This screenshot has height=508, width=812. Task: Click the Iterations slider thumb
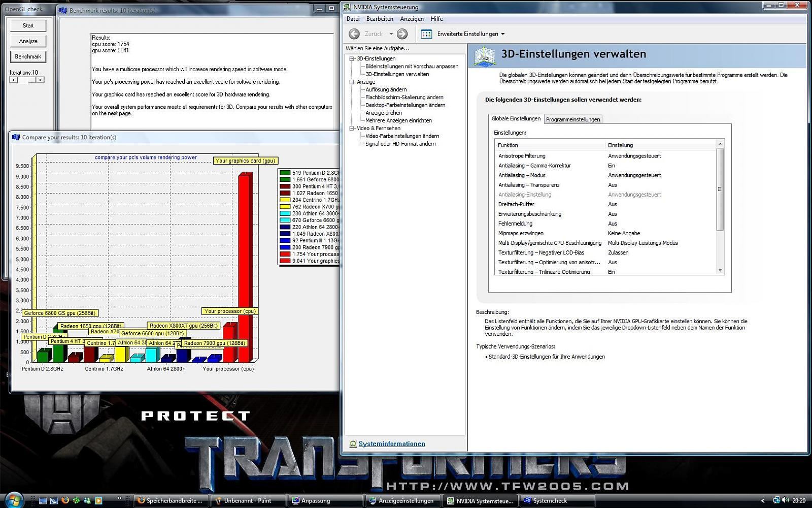coord(31,80)
